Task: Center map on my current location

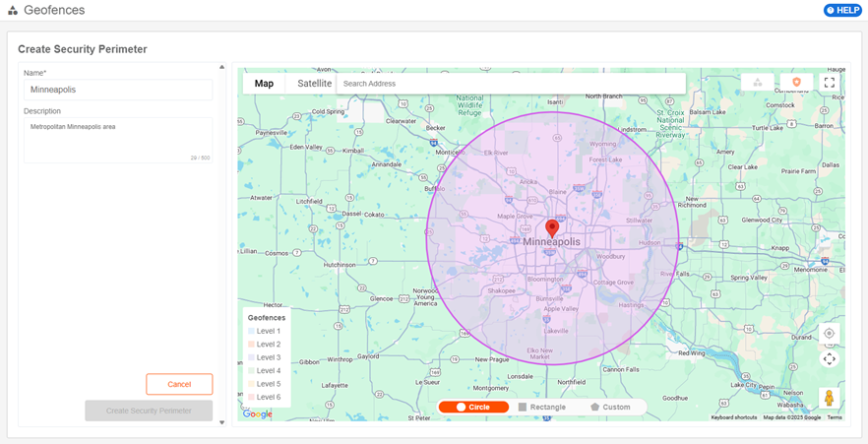Action: pyautogui.click(x=829, y=333)
